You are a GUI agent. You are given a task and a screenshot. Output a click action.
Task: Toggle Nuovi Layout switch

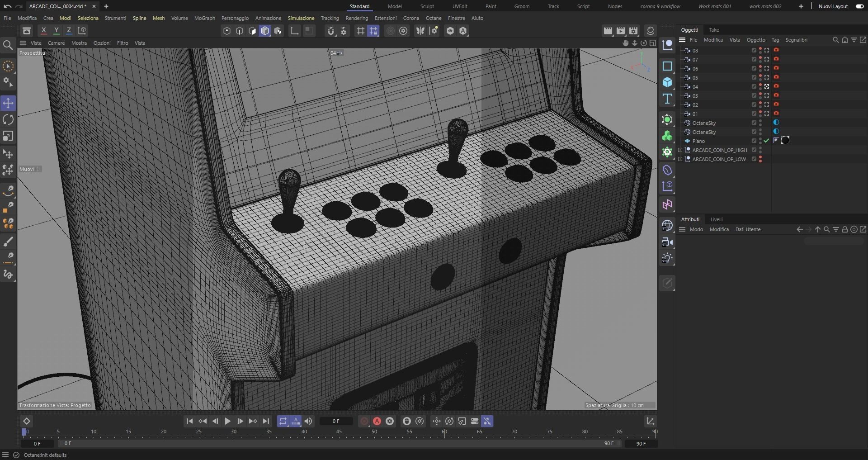click(859, 6)
